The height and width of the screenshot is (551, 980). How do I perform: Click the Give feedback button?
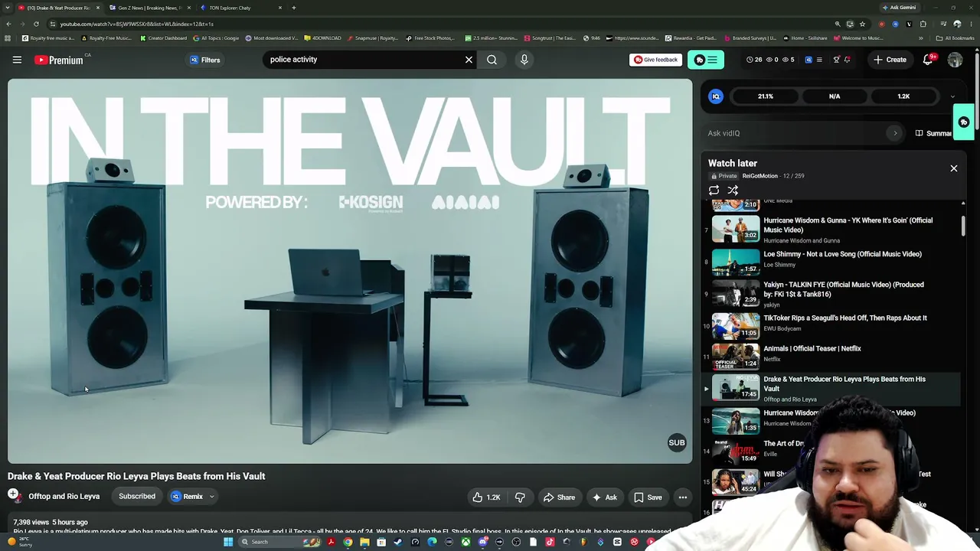(x=655, y=60)
